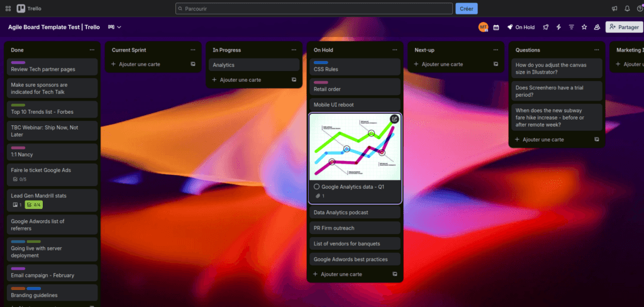Open Going live with server deployment card
Viewport: 644px width, 307px height.
tap(52, 250)
